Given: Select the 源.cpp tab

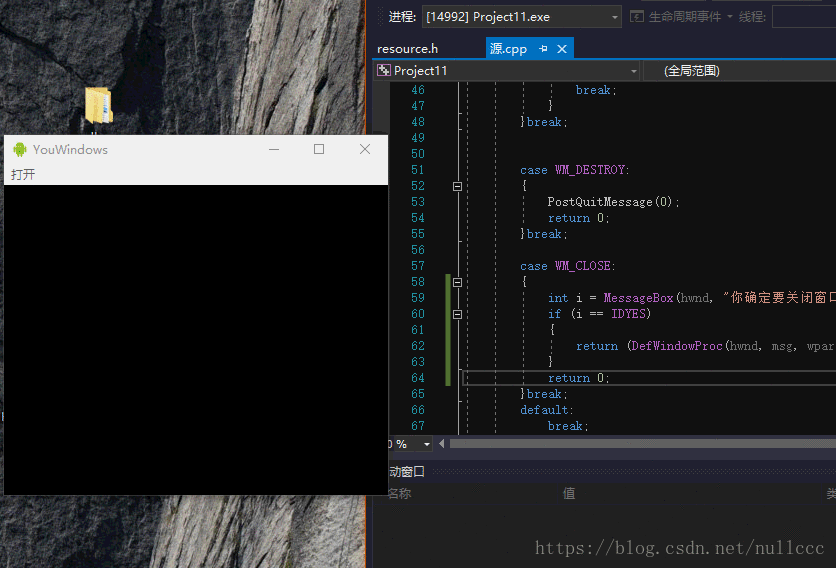Looking at the screenshot, I should [508, 49].
